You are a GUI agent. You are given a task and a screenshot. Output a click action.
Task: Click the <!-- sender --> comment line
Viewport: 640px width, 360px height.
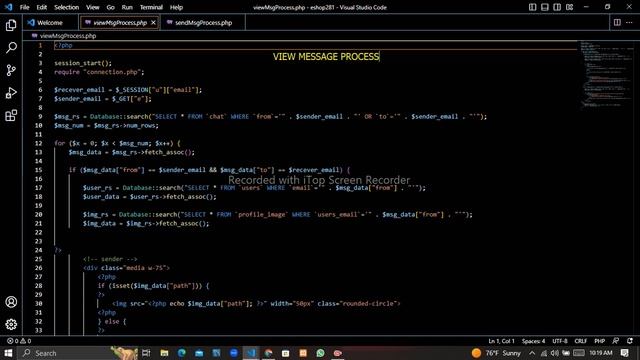point(110,259)
